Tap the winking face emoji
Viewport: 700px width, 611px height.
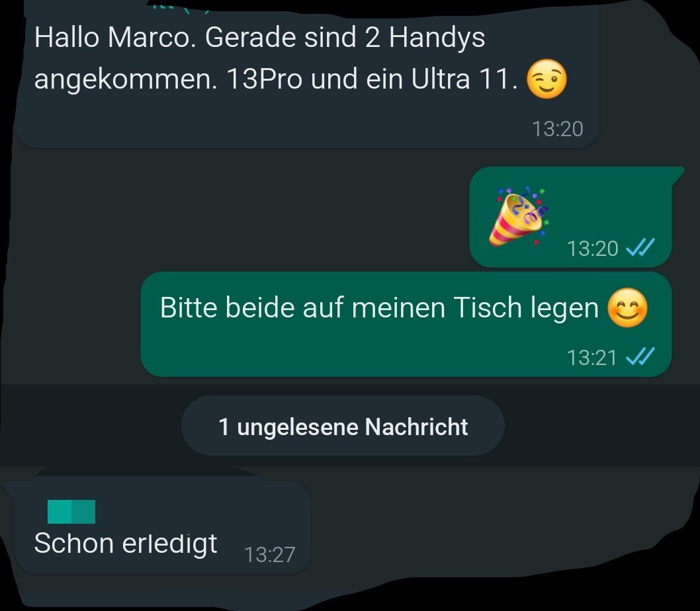coord(547,79)
